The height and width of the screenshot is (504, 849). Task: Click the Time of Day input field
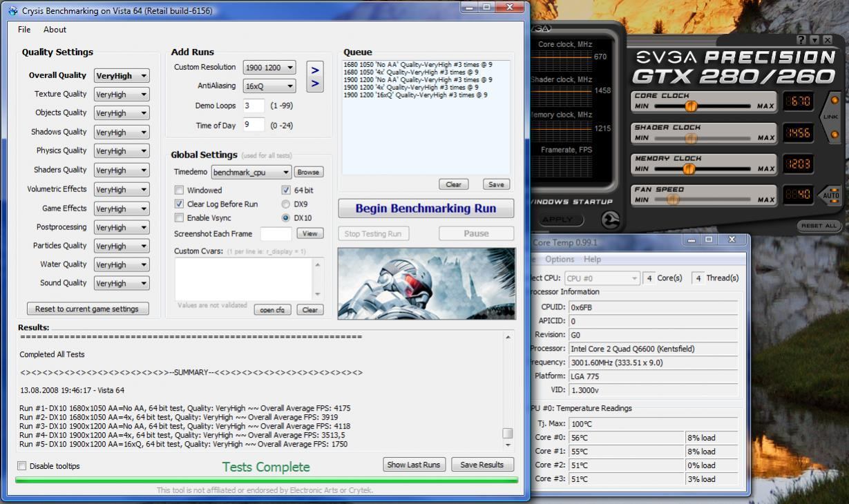point(254,125)
